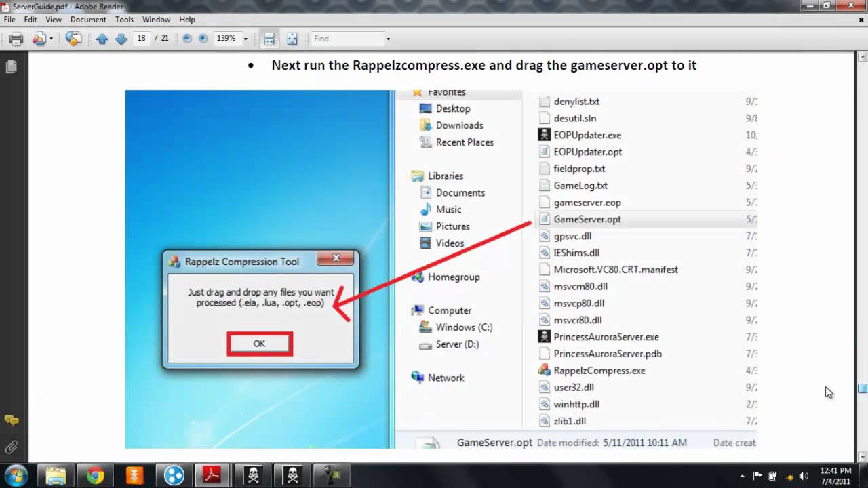Click the Print document icon
Image resolution: width=868 pixels, height=488 pixels.
[x=15, y=38]
